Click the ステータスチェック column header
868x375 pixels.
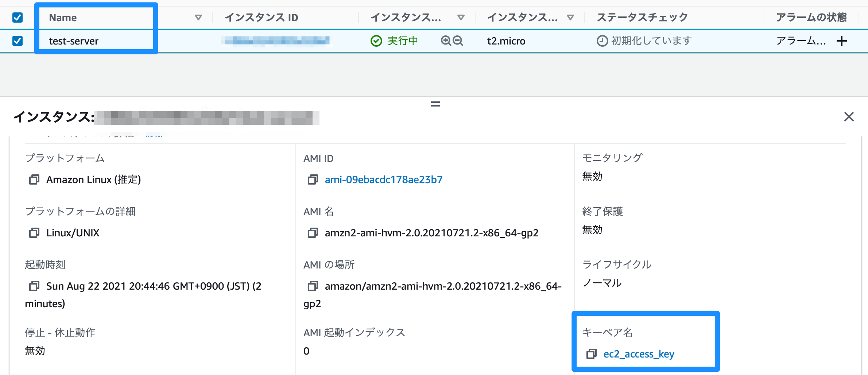click(x=642, y=17)
